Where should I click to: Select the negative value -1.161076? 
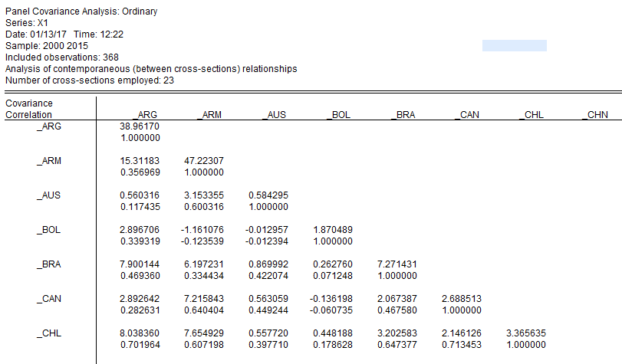click(x=202, y=230)
